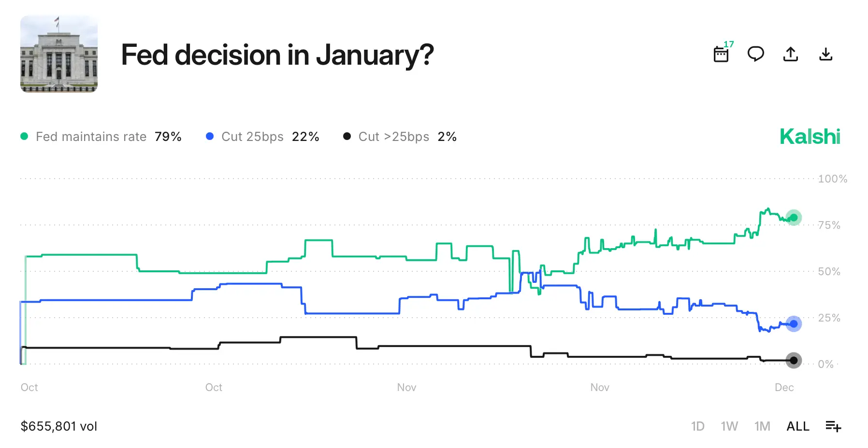Image resolution: width=868 pixels, height=448 pixels.
Task: Click the share upload icon
Action: click(x=791, y=54)
